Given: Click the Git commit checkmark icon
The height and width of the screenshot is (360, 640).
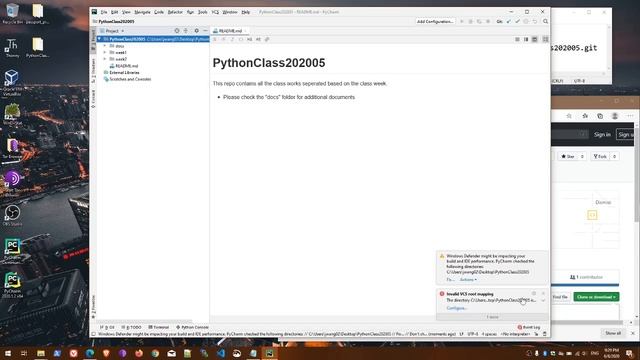Looking at the screenshot, I should pos(517,21).
